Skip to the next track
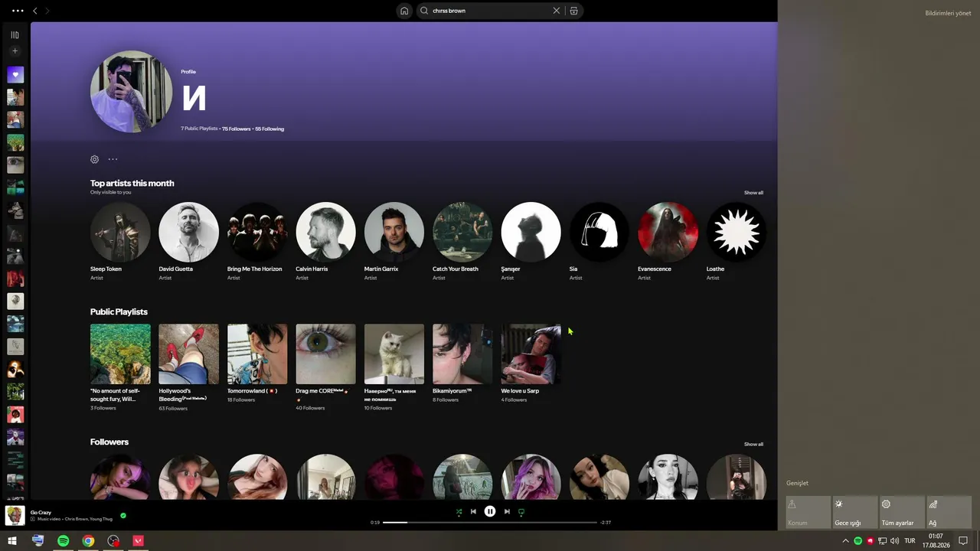 point(507,512)
